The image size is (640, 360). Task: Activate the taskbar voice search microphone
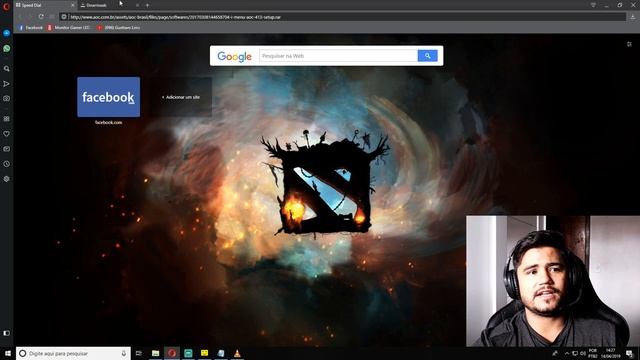coord(124,353)
